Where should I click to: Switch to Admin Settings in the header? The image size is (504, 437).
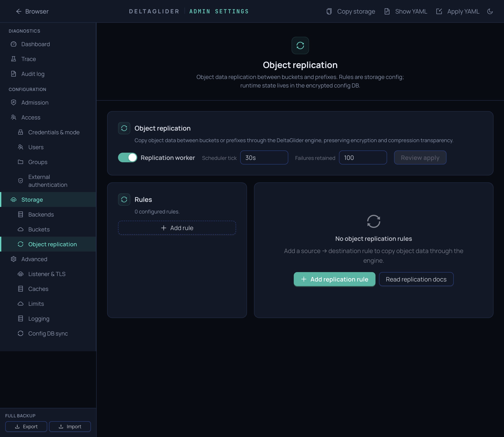(x=219, y=11)
